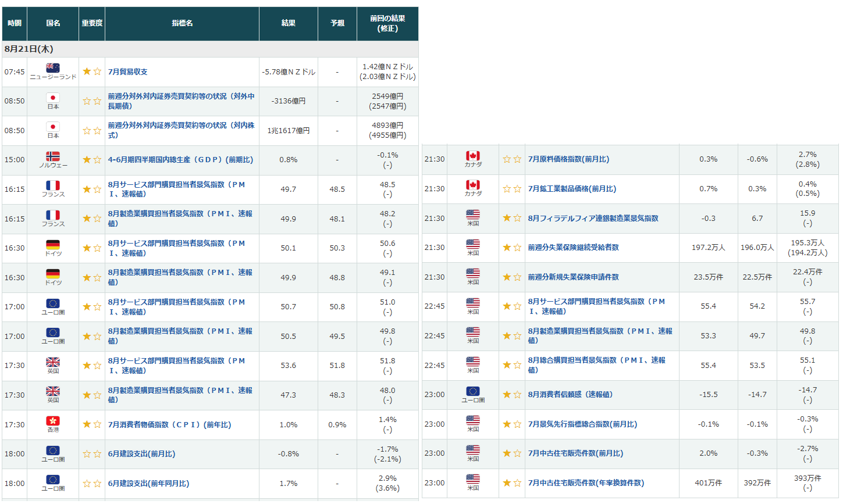Open the US 22:45 8月製造業購買担当者景気指数 link
843x504 pixels.
[600, 335]
